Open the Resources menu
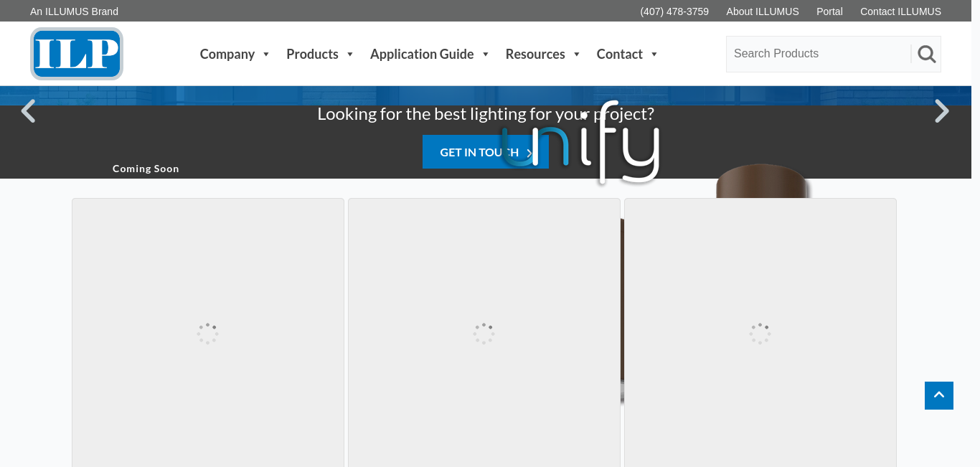980x467 pixels. (535, 54)
